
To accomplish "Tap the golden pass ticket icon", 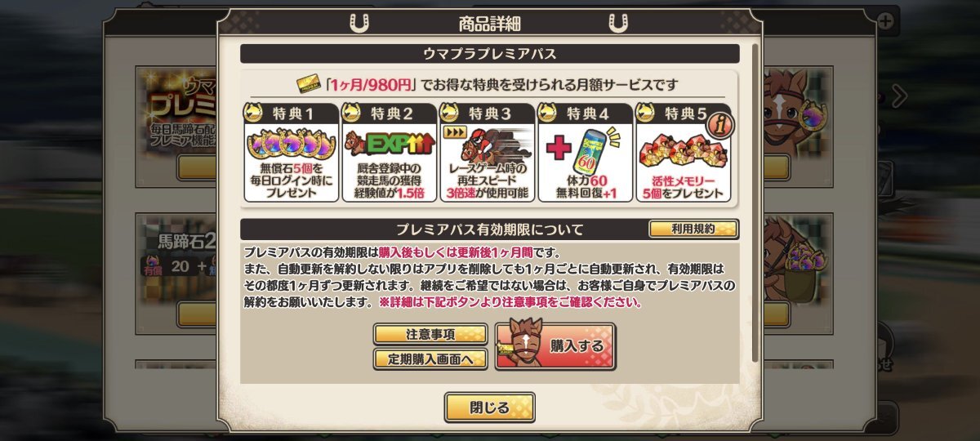I will pyautogui.click(x=309, y=83).
